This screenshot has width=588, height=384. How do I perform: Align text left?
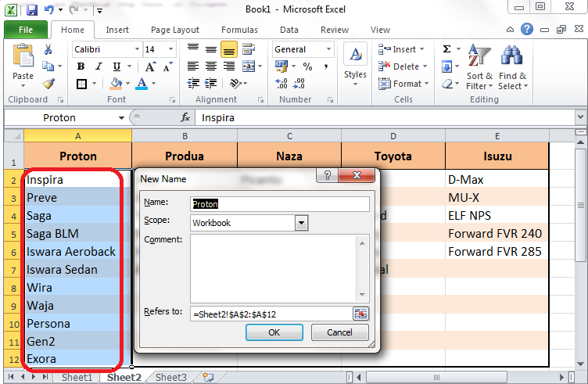(193, 66)
